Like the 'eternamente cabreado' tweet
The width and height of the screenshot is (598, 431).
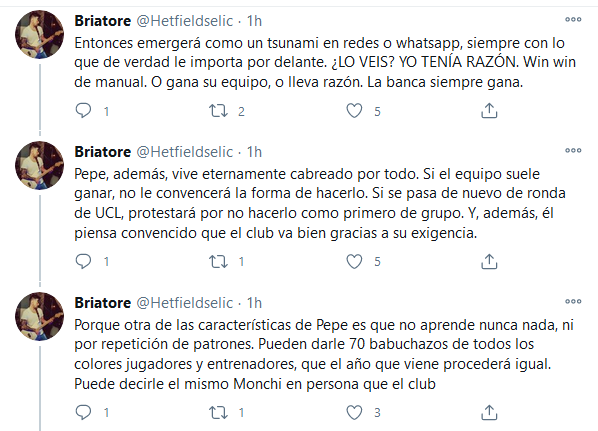point(354,261)
